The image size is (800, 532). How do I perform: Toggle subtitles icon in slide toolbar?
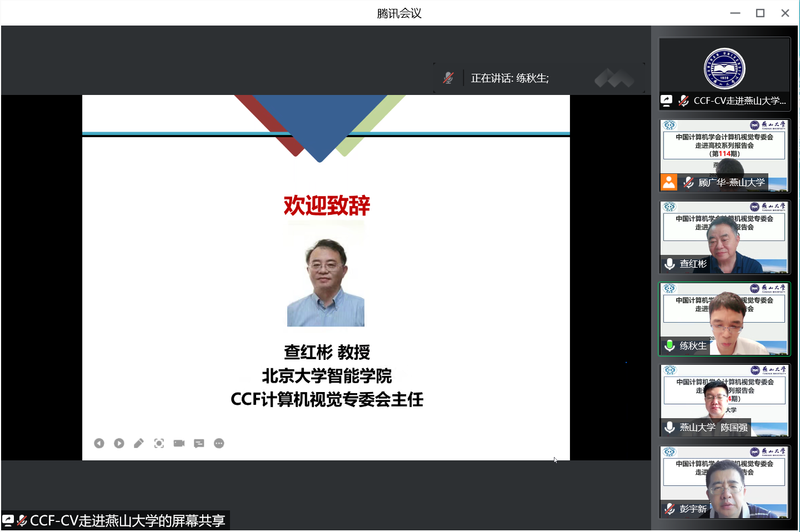click(x=199, y=443)
